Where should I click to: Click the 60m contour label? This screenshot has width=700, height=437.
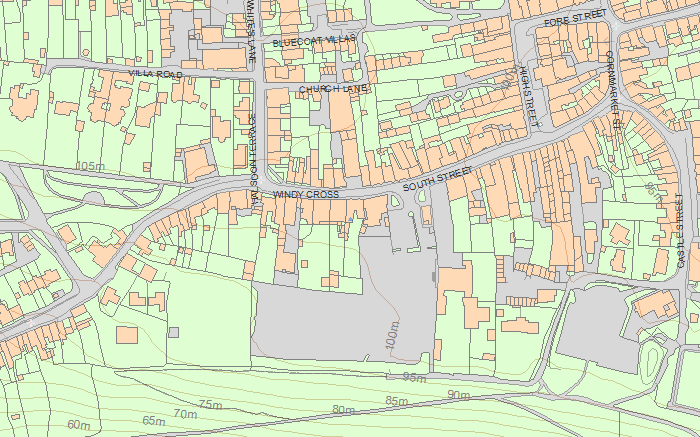(x=79, y=425)
